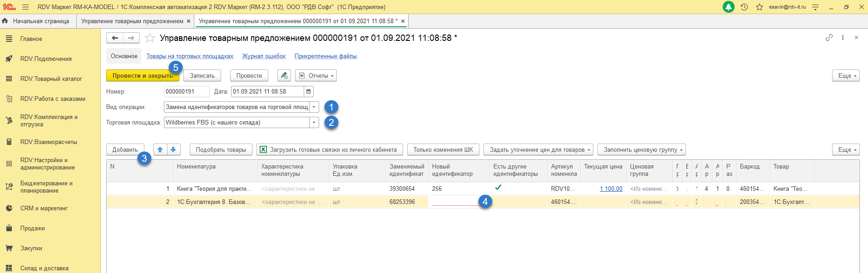The height and width of the screenshot is (273, 868).
Task: Click Загрузить готовые связки из личного кабинета
Action: (330, 149)
